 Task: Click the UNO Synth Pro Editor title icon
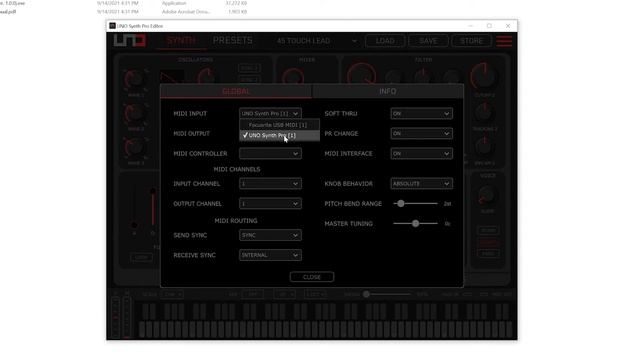112,26
